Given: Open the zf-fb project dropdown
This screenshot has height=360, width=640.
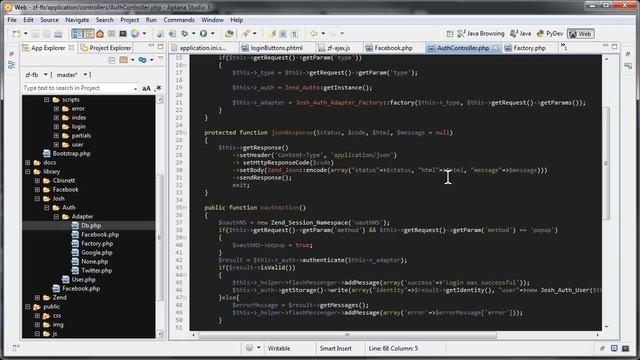Looking at the screenshot, I should point(45,75).
